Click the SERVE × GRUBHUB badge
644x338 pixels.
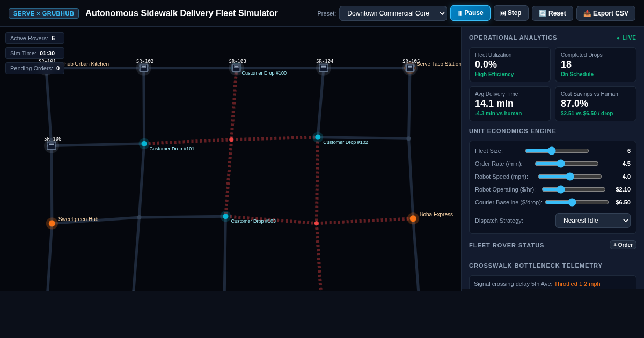(43, 13)
